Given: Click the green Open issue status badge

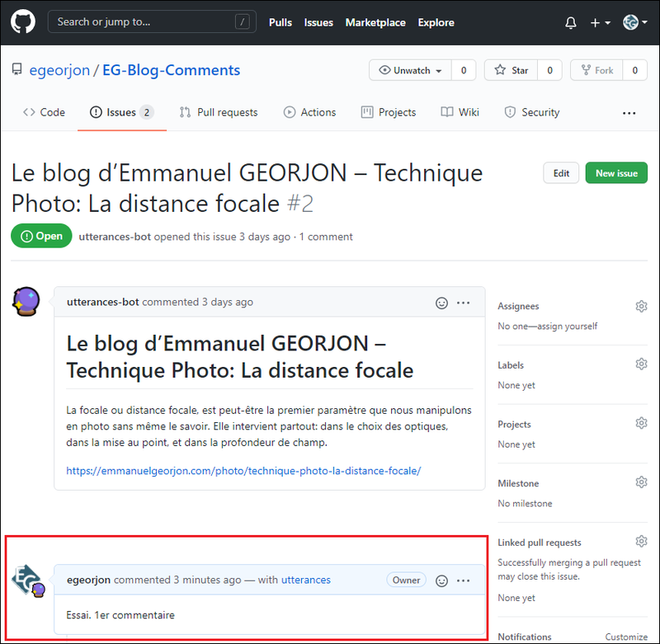Looking at the screenshot, I should point(41,235).
